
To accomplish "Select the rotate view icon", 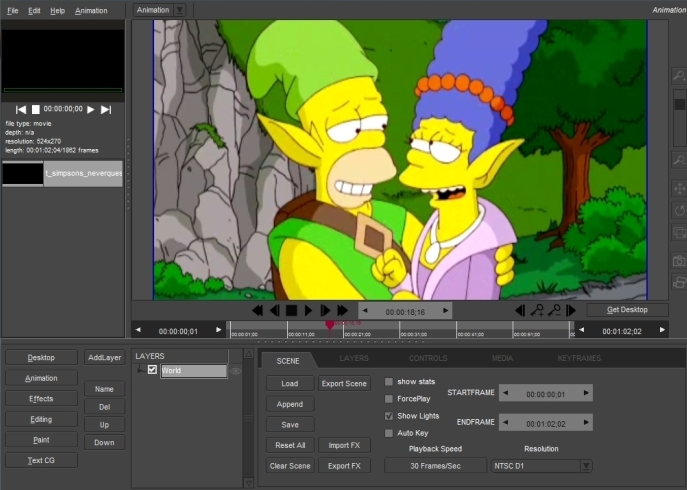I will (679, 211).
